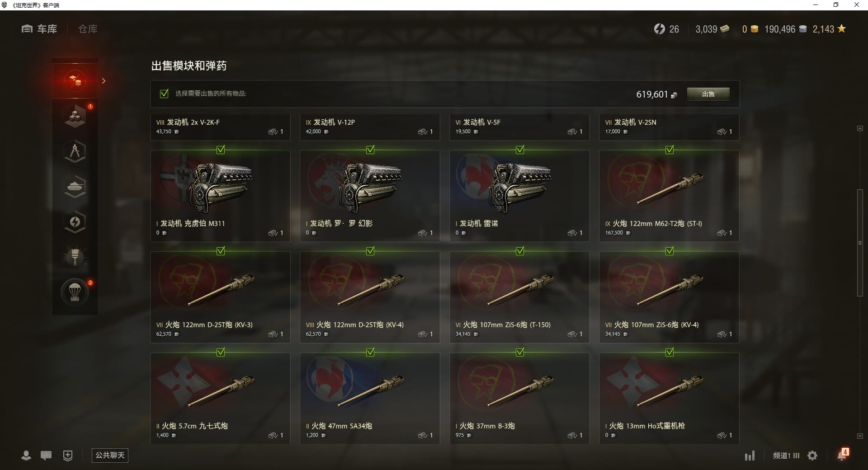Image resolution: width=868 pixels, height=470 pixels.
Task: Expand sidebar with the right chevron arrow
Action: 104,81
